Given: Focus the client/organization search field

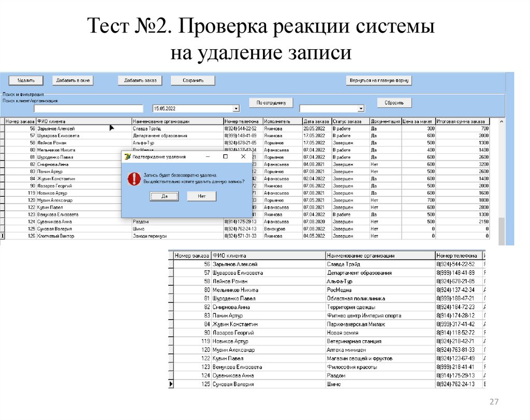Looking at the screenshot, I should click(89, 109).
